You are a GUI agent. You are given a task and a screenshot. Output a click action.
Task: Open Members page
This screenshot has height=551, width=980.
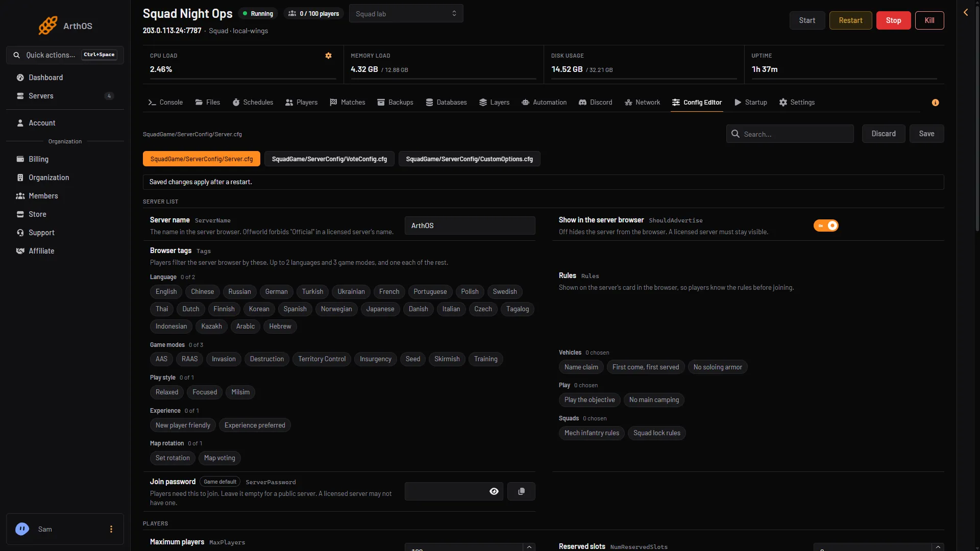(x=65, y=196)
